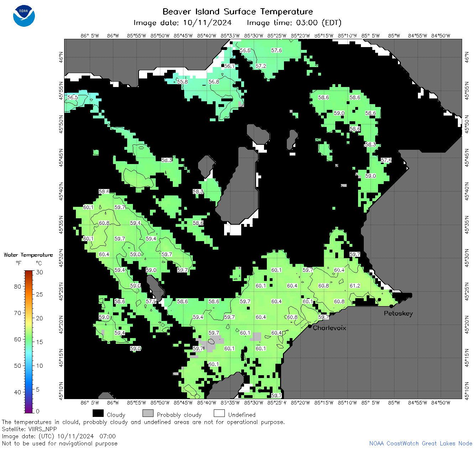The width and height of the screenshot is (476, 449).
Task: Click the 25 tick on Celsius scale
Action: click(x=40, y=294)
